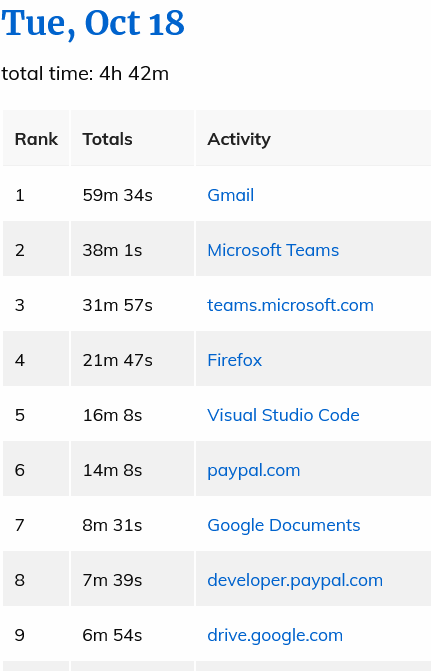Click the Rank column header

(x=36, y=139)
